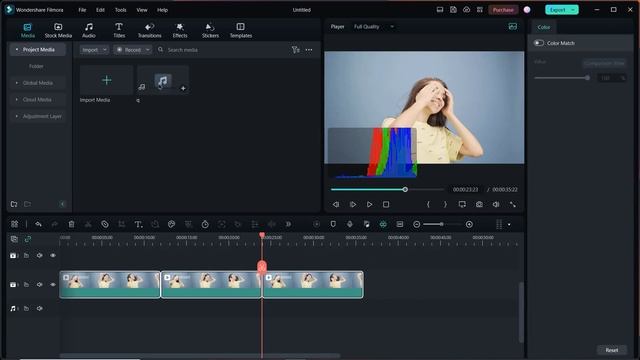Open the Tools menu
This screenshot has width=640, height=360.
120,10
